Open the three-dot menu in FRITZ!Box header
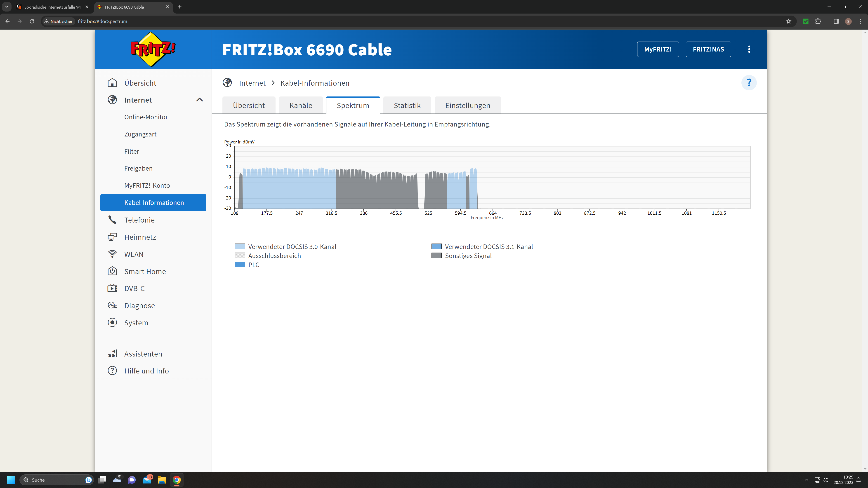Screen dimensions: 868x488 pos(749,49)
